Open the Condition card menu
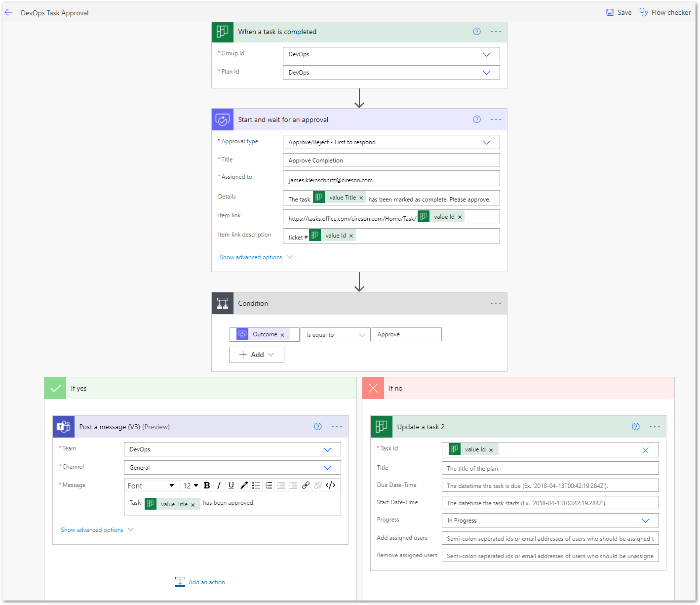The height and width of the screenshot is (605, 700). tap(496, 303)
